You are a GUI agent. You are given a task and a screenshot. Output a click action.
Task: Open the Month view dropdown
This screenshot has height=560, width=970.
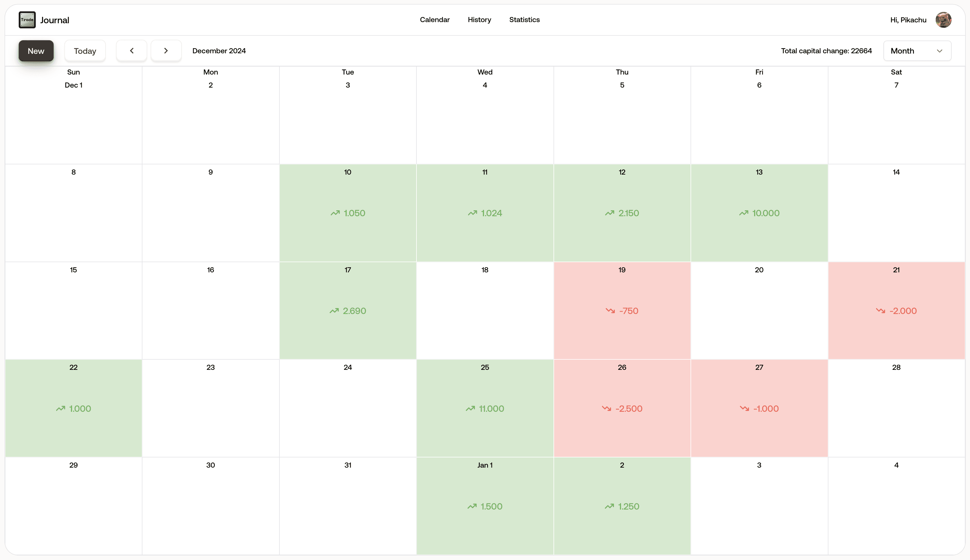pyautogui.click(x=917, y=50)
